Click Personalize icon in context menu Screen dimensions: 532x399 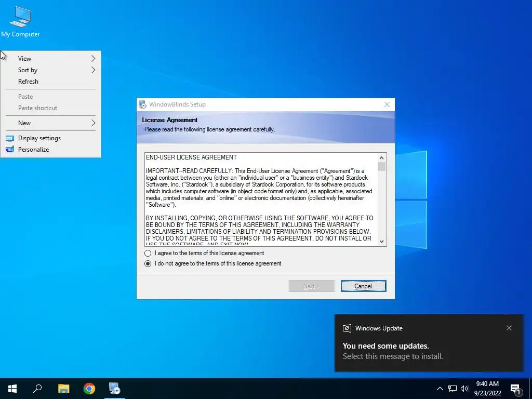coord(10,150)
